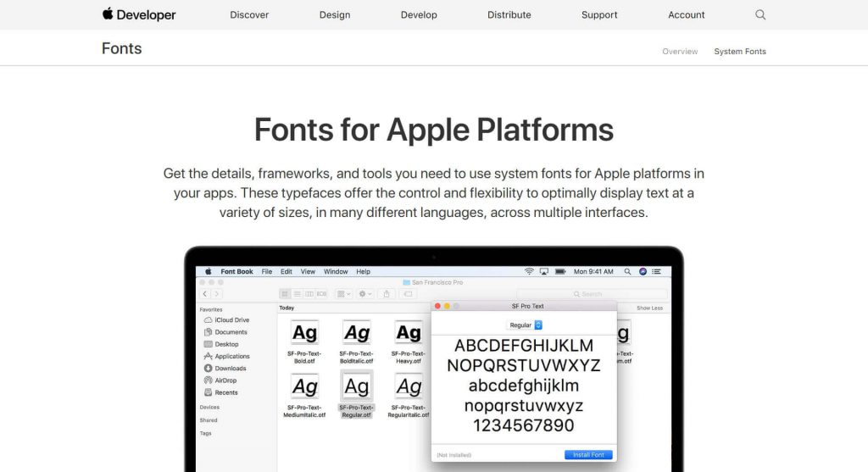Open the Font Book File menu
Screen dimensions: 868x472
tap(267, 272)
